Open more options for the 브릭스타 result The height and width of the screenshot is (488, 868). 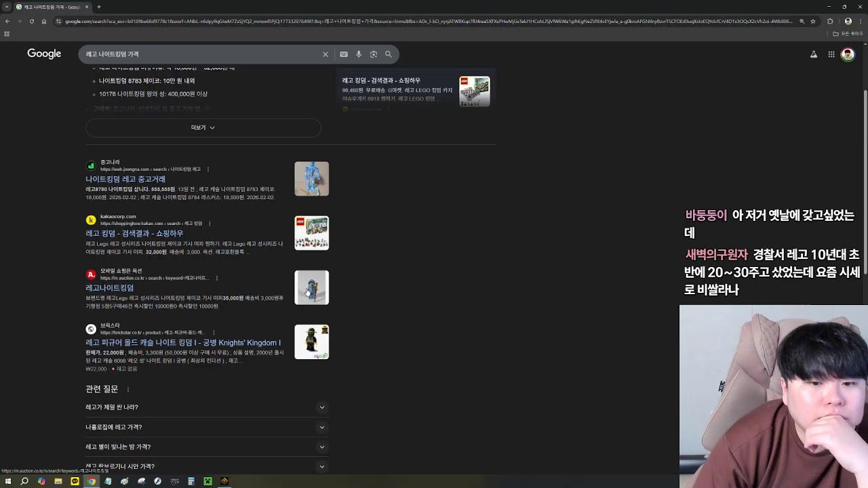point(214,333)
